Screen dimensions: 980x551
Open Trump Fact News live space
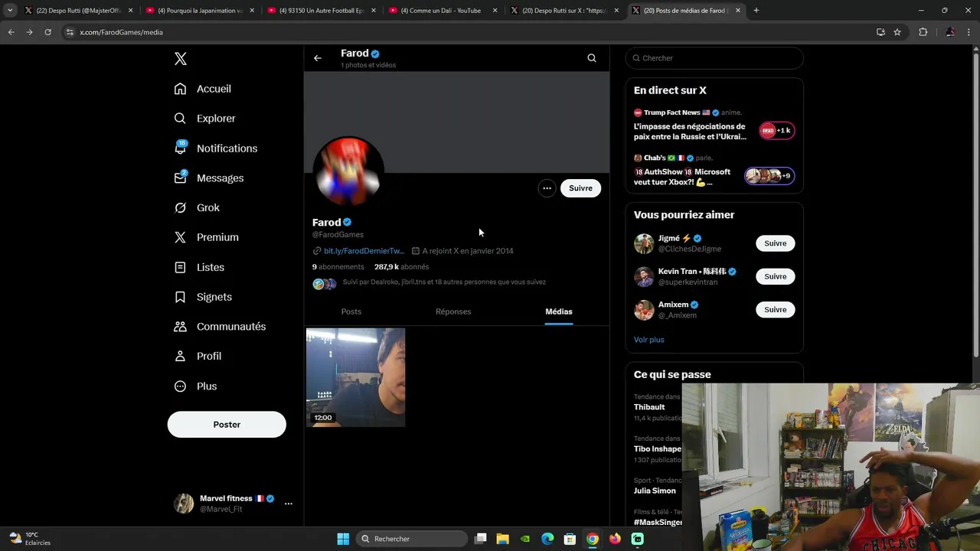[714, 125]
